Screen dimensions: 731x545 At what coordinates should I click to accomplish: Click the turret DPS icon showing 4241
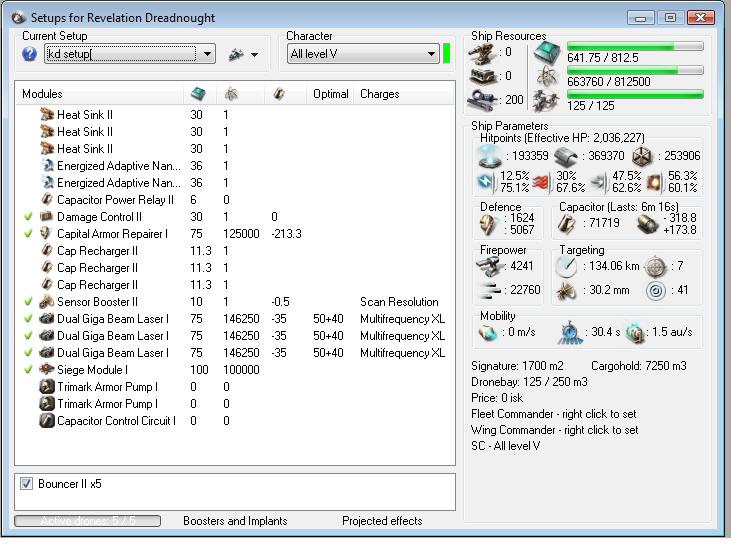coord(489,266)
